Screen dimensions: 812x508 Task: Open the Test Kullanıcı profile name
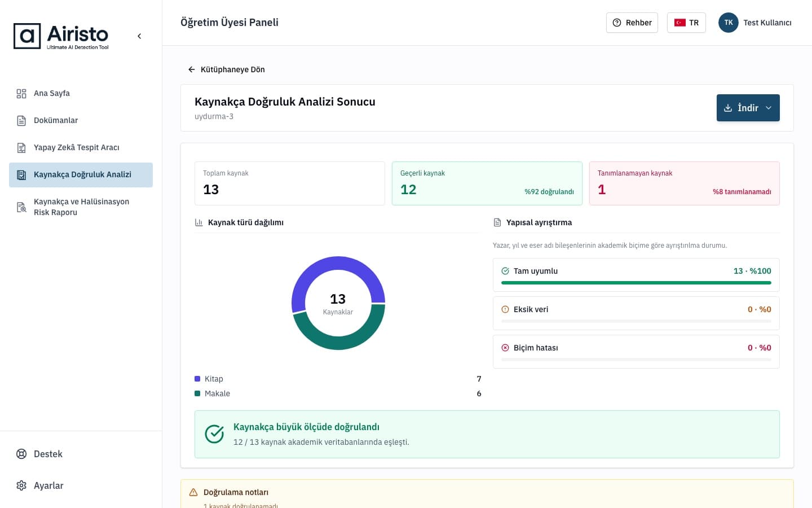[x=767, y=23]
